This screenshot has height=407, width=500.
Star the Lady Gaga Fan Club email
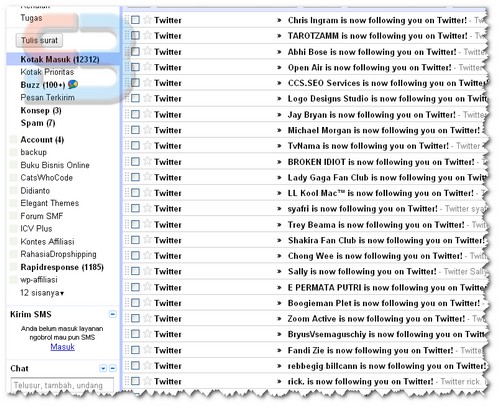pos(147,177)
